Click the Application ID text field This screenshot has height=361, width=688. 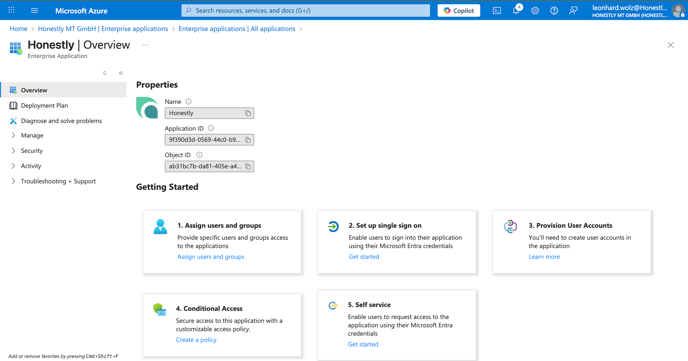pos(209,140)
